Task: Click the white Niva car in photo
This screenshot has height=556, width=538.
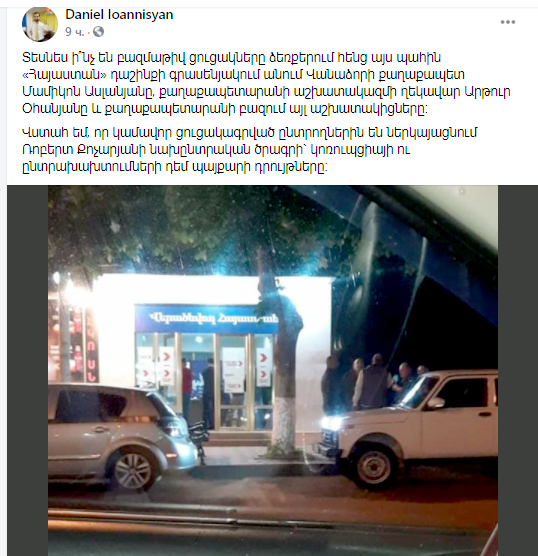Action: [x=409, y=428]
